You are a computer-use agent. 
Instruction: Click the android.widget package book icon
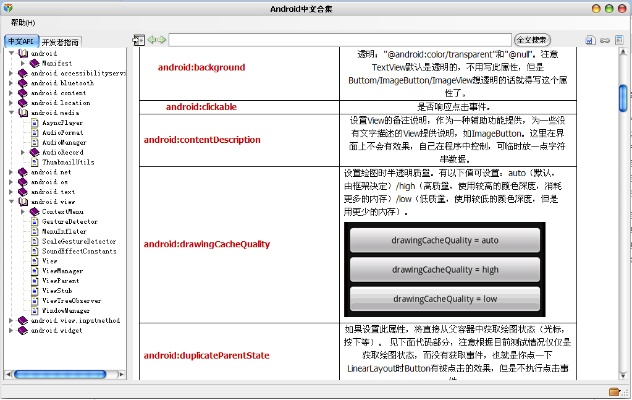(x=23, y=331)
